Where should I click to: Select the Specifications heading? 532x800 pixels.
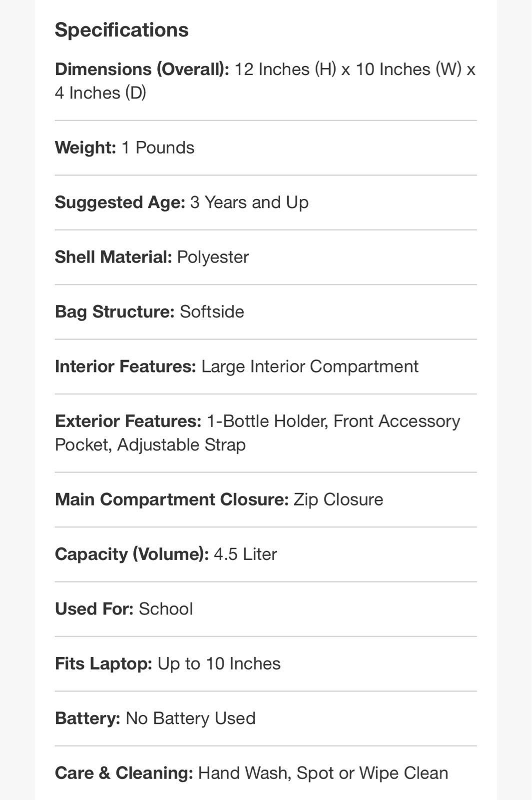point(121,30)
